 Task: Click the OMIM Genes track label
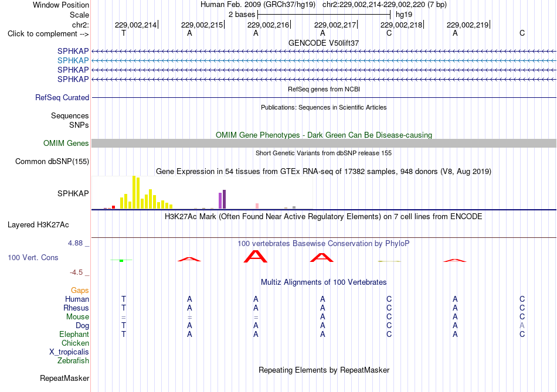(x=66, y=143)
